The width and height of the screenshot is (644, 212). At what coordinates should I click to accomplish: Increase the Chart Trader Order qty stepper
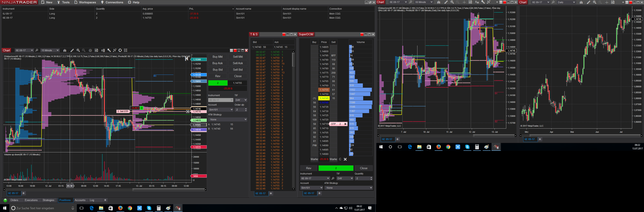[x=246, y=109]
